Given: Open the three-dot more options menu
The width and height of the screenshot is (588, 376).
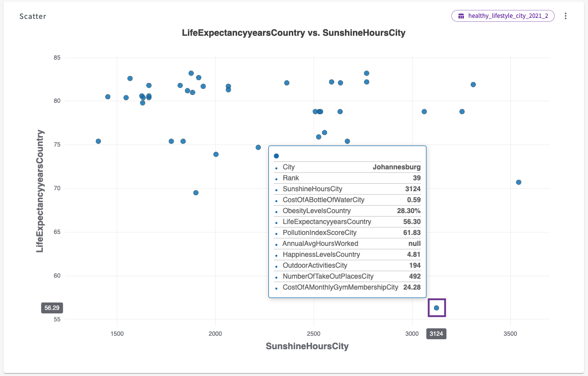Looking at the screenshot, I should [x=566, y=16].
